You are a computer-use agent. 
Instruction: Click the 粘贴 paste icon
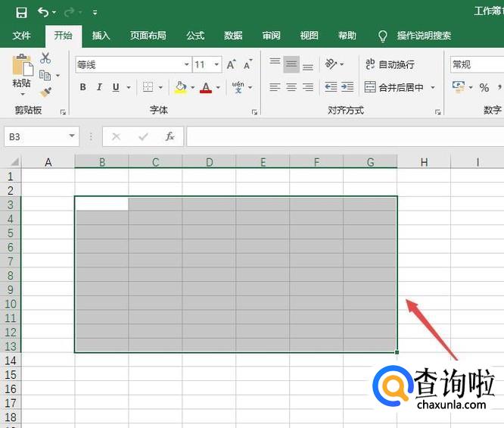22,65
